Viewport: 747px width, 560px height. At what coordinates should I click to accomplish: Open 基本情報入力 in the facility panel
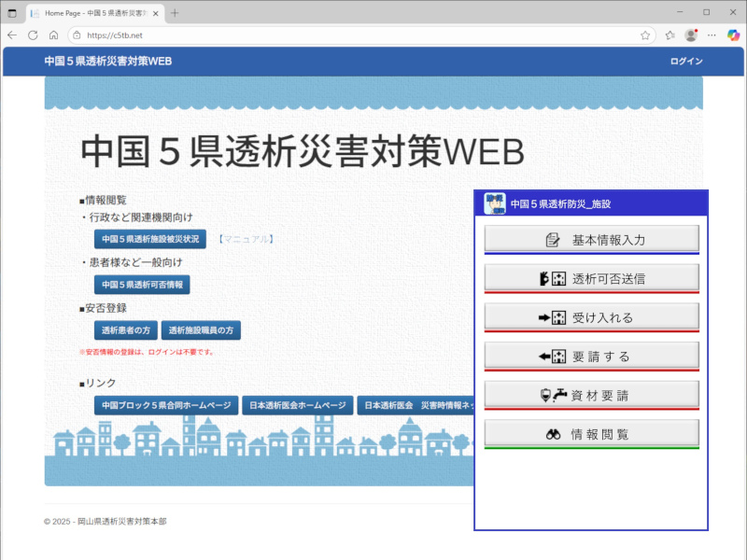click(x=592, y=239)
